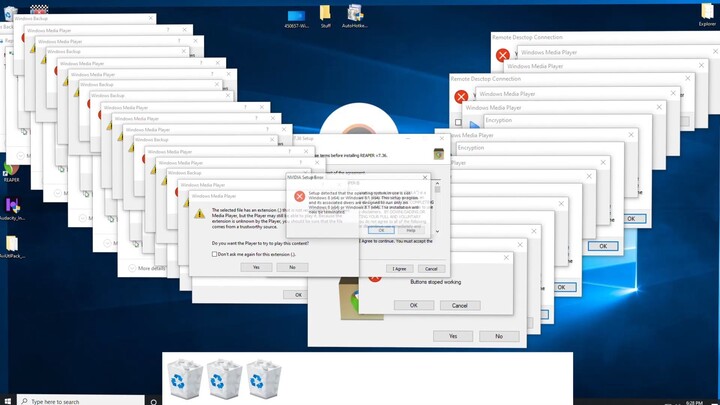Image resolution: width=720 pixels, height=405 pixels.
Task: Click OK in 'Buttons stoped working' dialog
Action: click(x=414, y=305)
